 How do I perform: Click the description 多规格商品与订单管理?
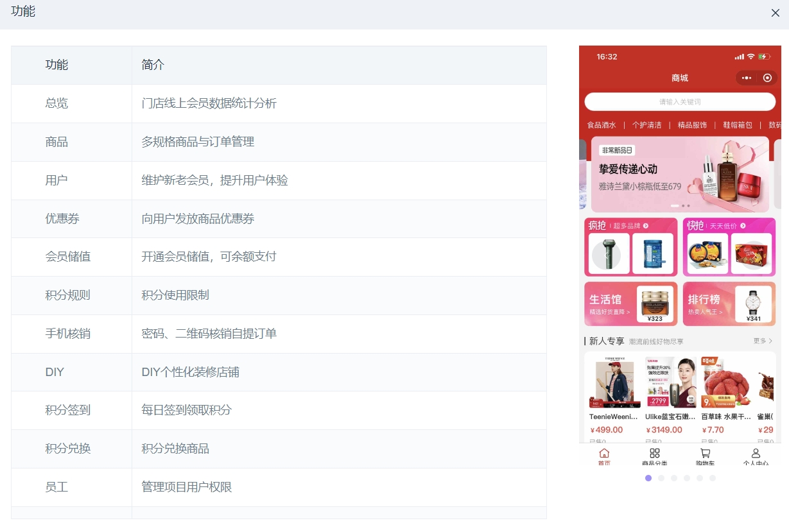pyautogui.click(x=198, y=142)
